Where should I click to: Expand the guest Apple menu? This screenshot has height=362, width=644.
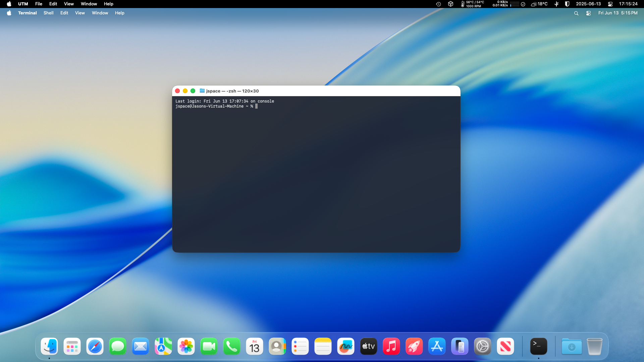coord(9,13)
